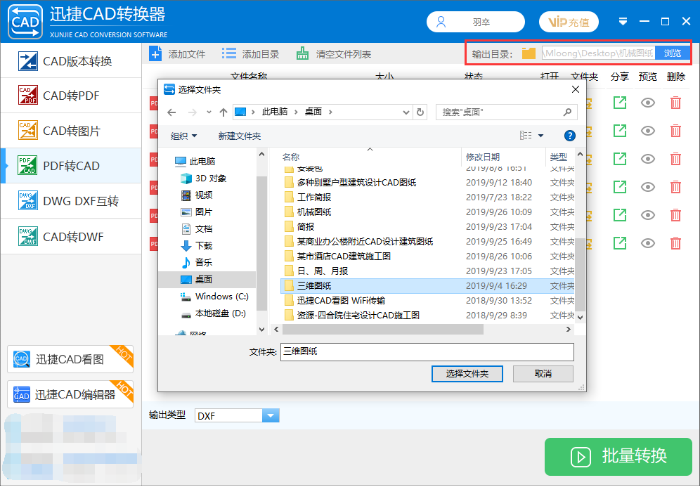This screenshot has width=700, height=486.
Task: Delete the fourth file with trash icon
Action: pos(676,187)
